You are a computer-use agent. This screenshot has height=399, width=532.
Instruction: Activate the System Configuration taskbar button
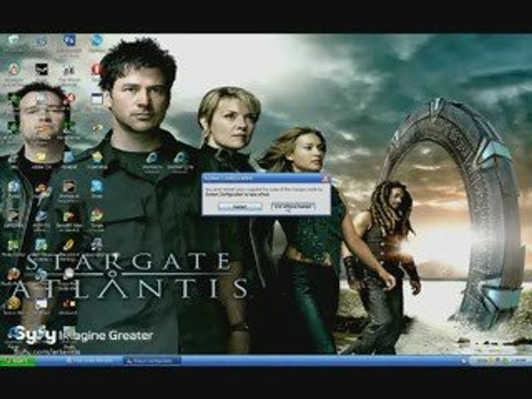(152, 361)
